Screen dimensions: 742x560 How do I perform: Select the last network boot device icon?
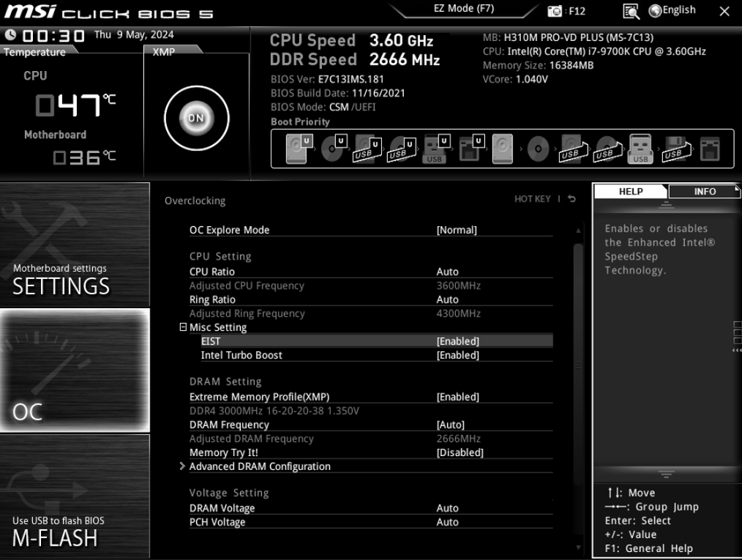pos(710,149)
